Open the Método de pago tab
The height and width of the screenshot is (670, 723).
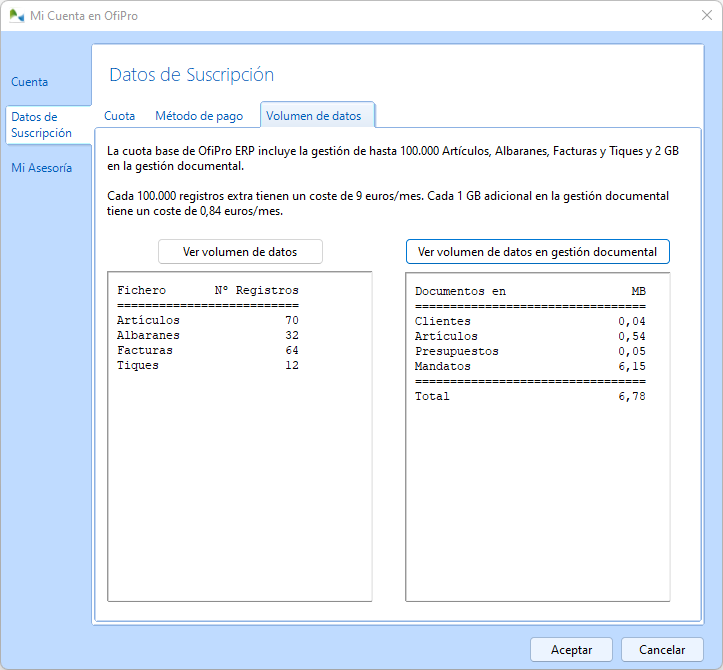point(198,116)
